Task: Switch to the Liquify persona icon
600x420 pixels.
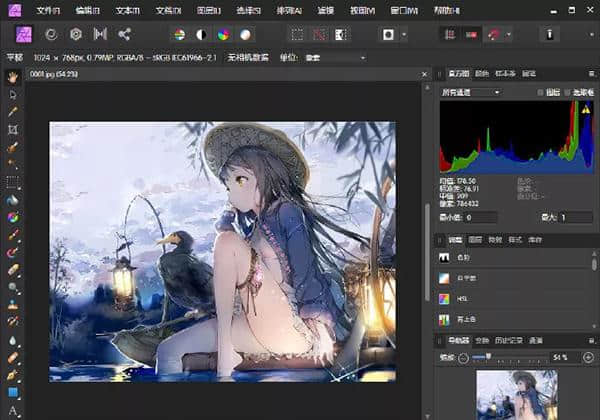Action: [51, 34]
